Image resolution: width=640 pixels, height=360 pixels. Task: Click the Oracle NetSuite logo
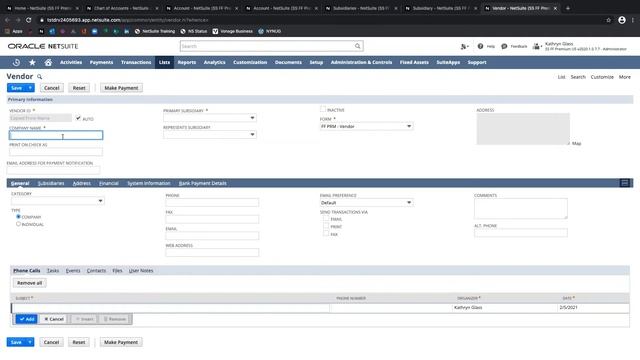coord(43,46)
